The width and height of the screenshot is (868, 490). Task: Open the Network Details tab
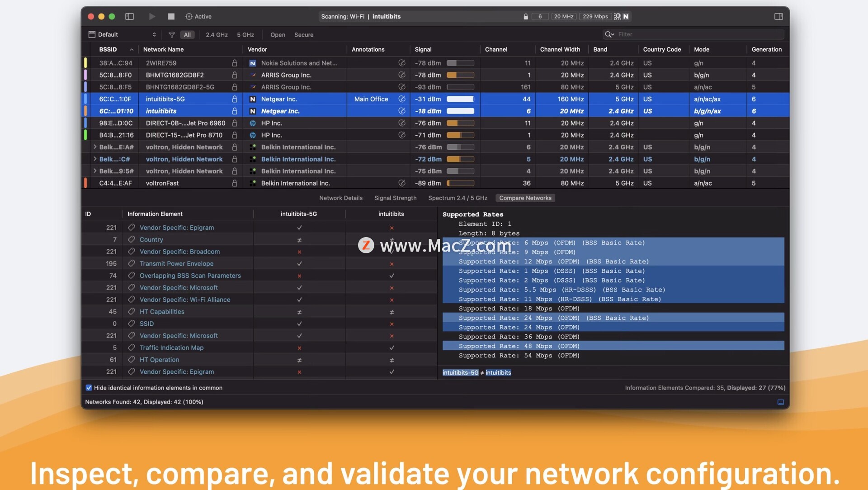click(341, 198)
